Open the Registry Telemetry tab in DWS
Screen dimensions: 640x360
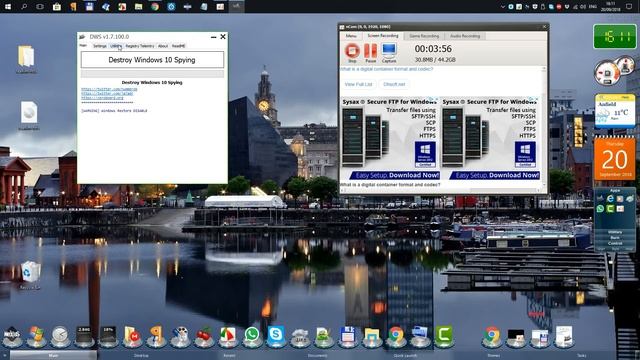(140, 46)
